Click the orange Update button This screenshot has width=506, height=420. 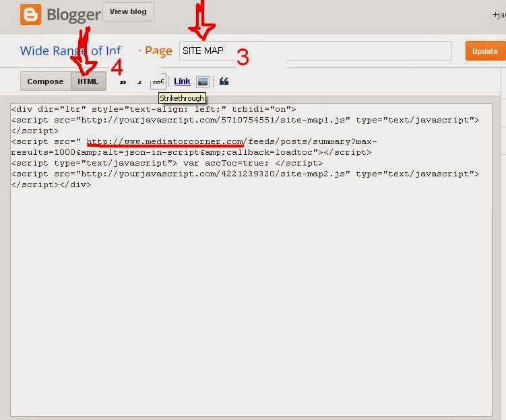(485, 51)
